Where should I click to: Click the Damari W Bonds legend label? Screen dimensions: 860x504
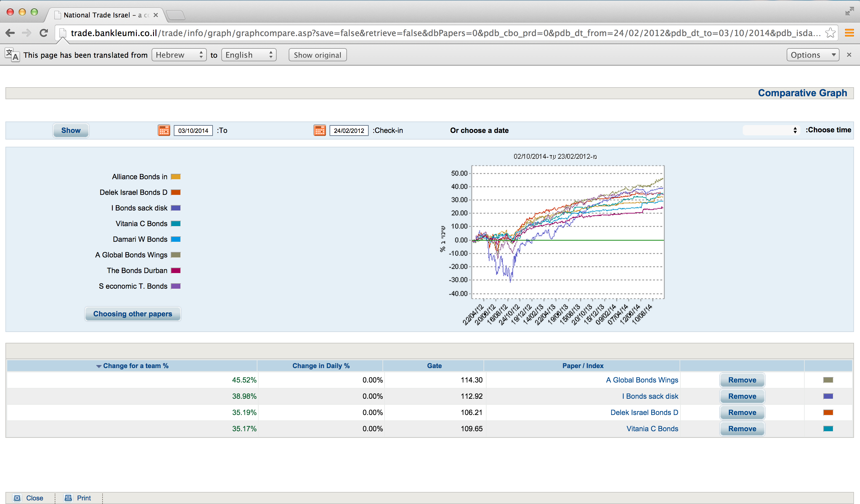[140, 240]
